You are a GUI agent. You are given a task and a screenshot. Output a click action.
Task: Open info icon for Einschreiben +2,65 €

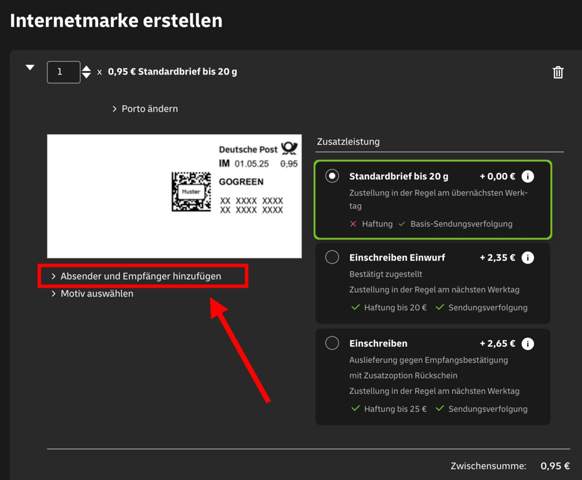[527, 344]
